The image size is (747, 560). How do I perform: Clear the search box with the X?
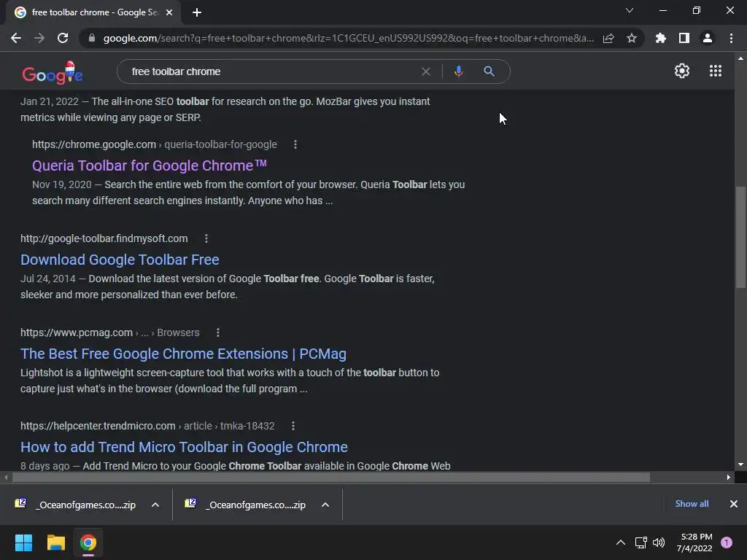pos(426,71)
